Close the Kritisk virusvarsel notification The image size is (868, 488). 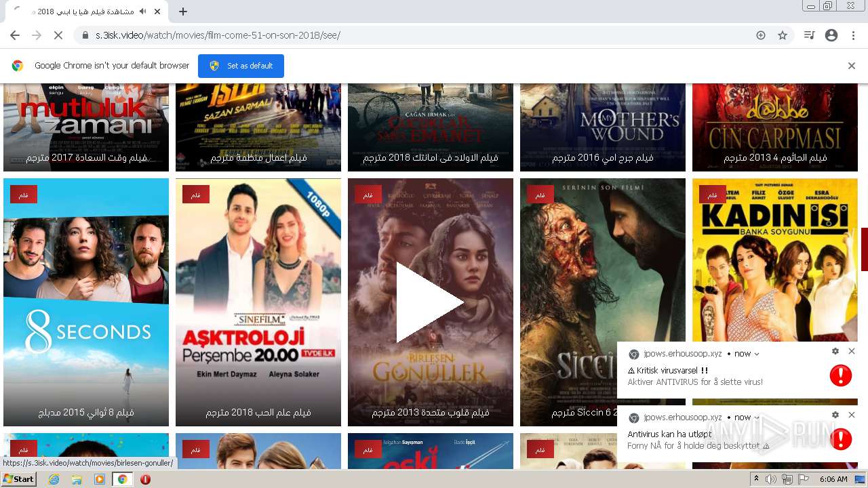(852, 351)
